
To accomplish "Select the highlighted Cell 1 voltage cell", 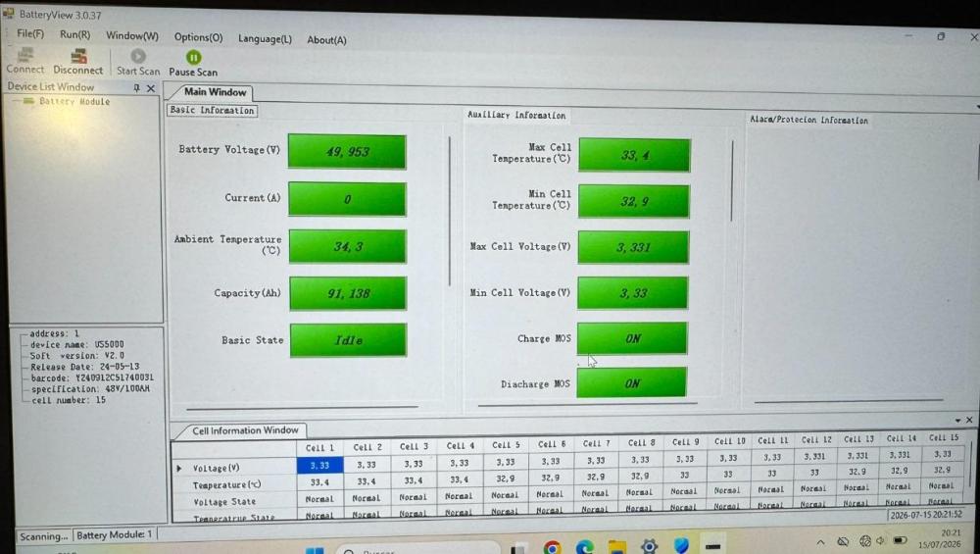I will coord(320,465).
